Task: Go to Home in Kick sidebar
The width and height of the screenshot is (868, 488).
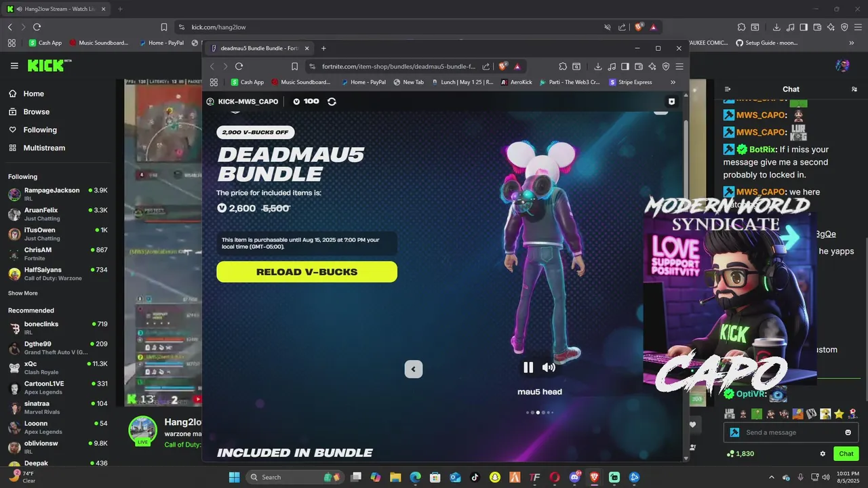Action: [27, 94]
